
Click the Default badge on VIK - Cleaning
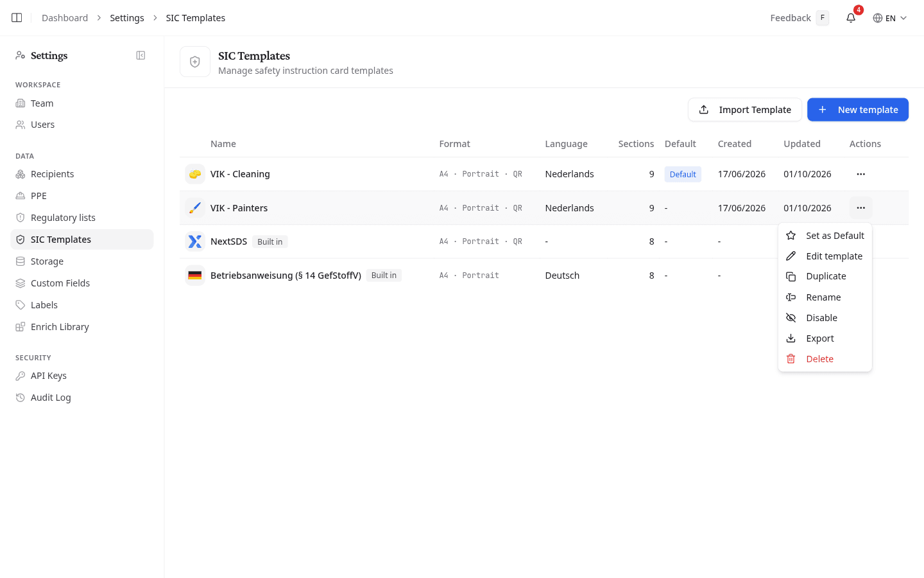point(683,174)
